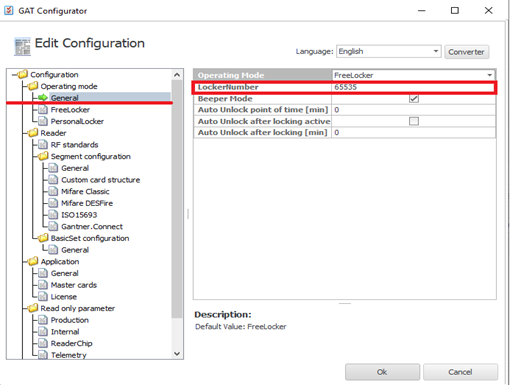Screen dimensions: 510x385
Task: Click the Production page icon
Action: tap(43, 320)
